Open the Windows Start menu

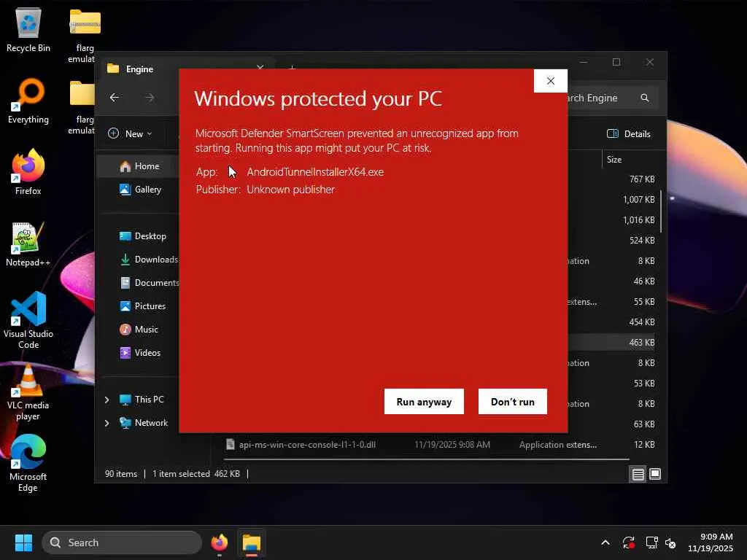click(23, 542)
